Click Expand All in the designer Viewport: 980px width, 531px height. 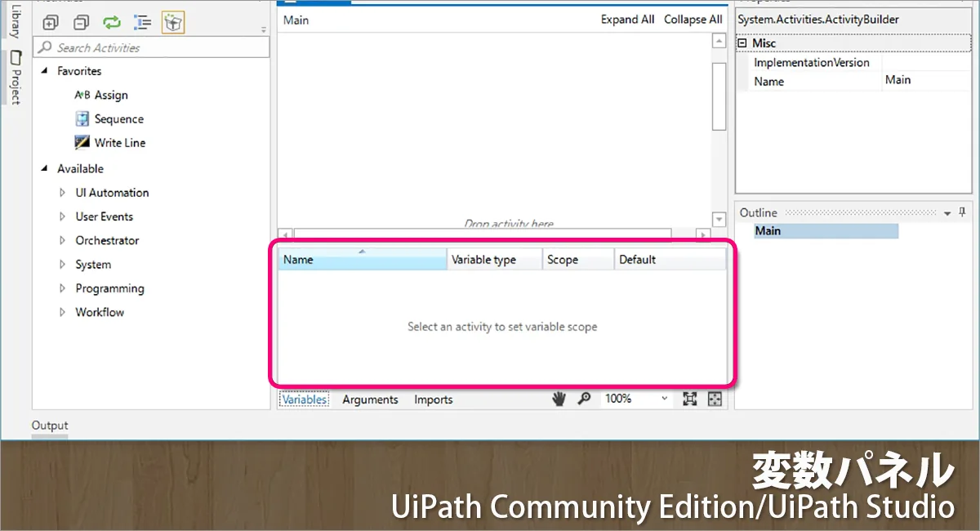pos(627,20)
